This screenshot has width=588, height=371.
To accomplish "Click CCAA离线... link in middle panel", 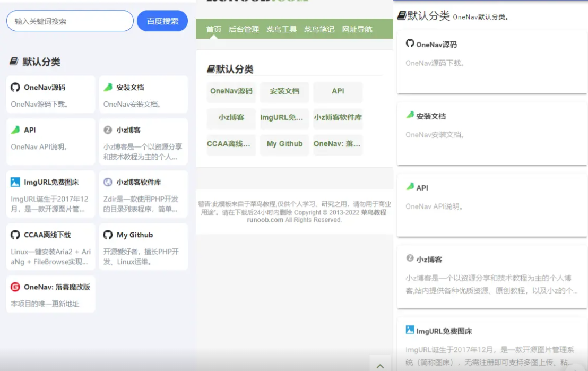I will click(229, 144).
